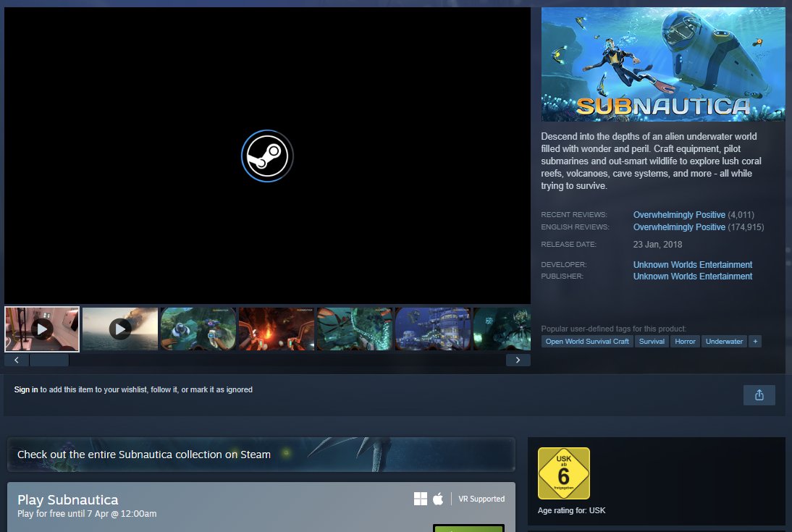
Task: Click the Play Subnautica heading
Action: click(67, 499)
